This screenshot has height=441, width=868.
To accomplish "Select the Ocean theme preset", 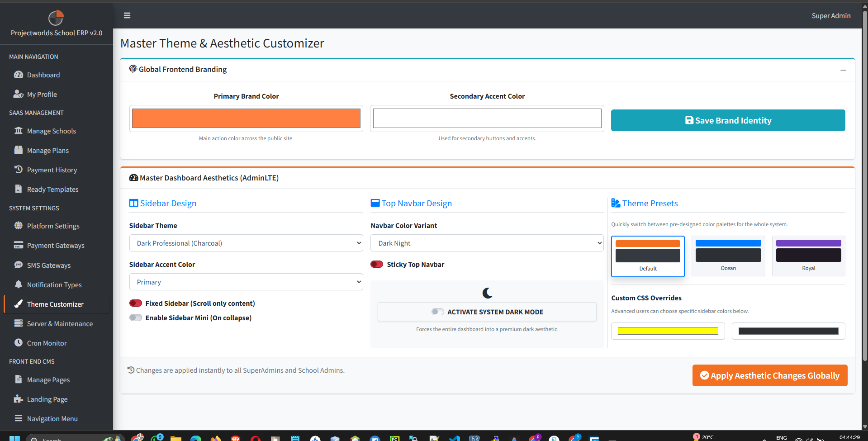I will (x=728, y=256).
